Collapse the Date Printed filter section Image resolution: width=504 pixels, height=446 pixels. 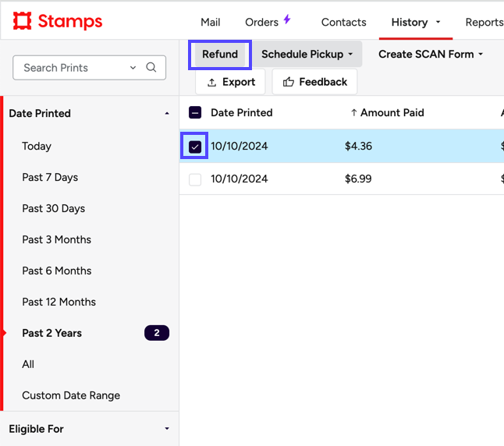click(166, 114)
